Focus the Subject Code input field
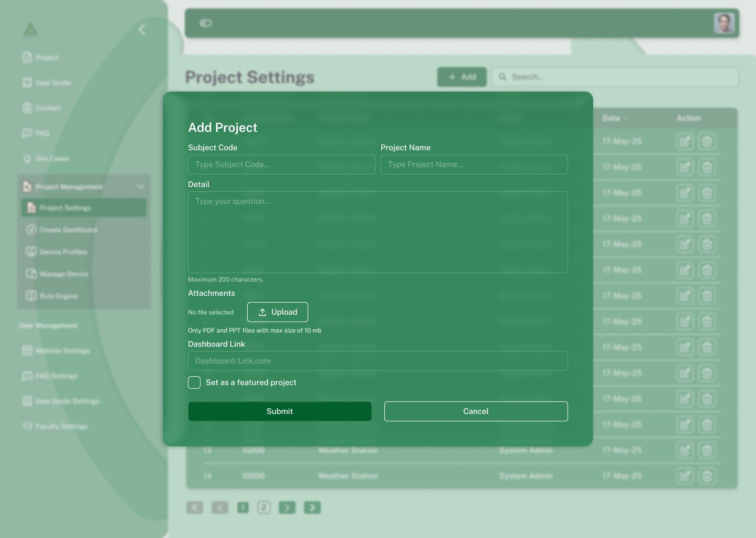Screen dimensions: 756x538 (x=281, y=164)
